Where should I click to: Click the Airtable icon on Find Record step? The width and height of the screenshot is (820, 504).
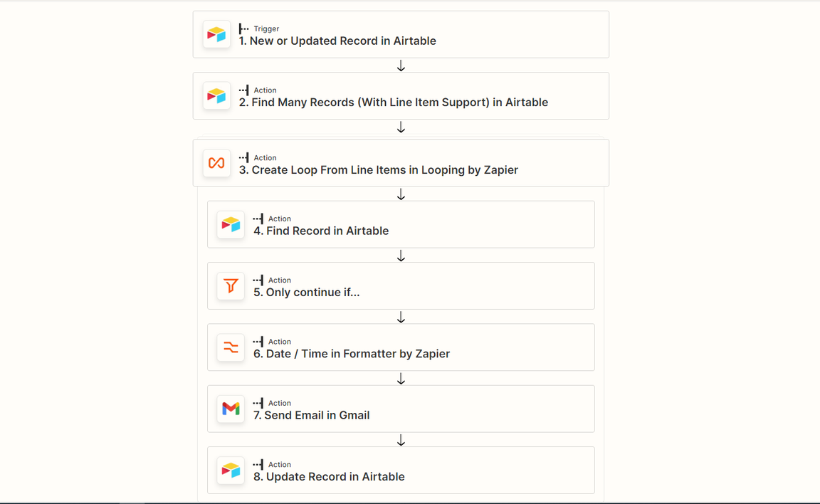[231, 224]
